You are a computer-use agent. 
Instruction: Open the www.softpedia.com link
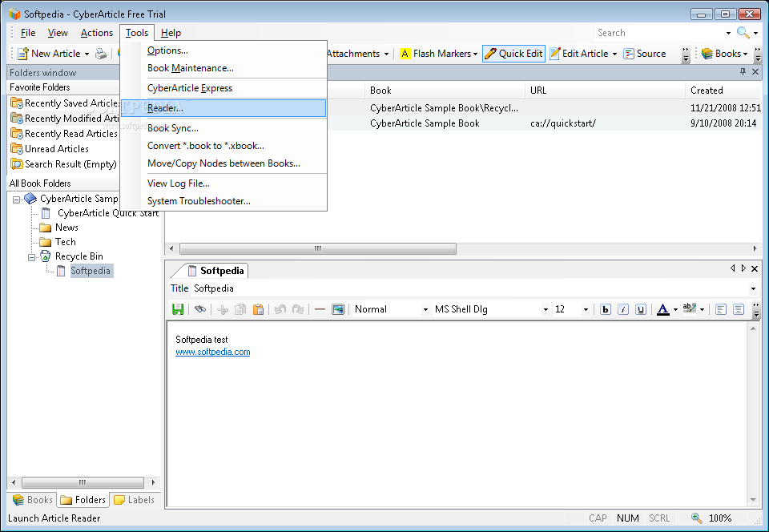(x=213, y=352)
